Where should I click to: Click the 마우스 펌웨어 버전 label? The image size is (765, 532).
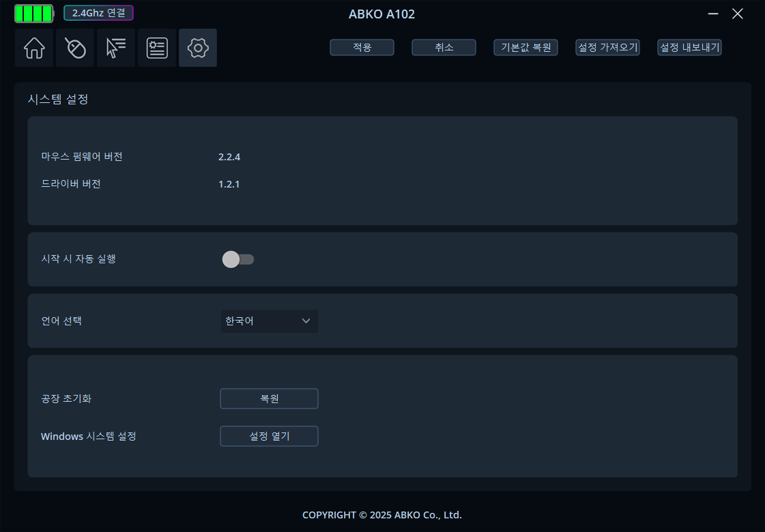(82, 156)
